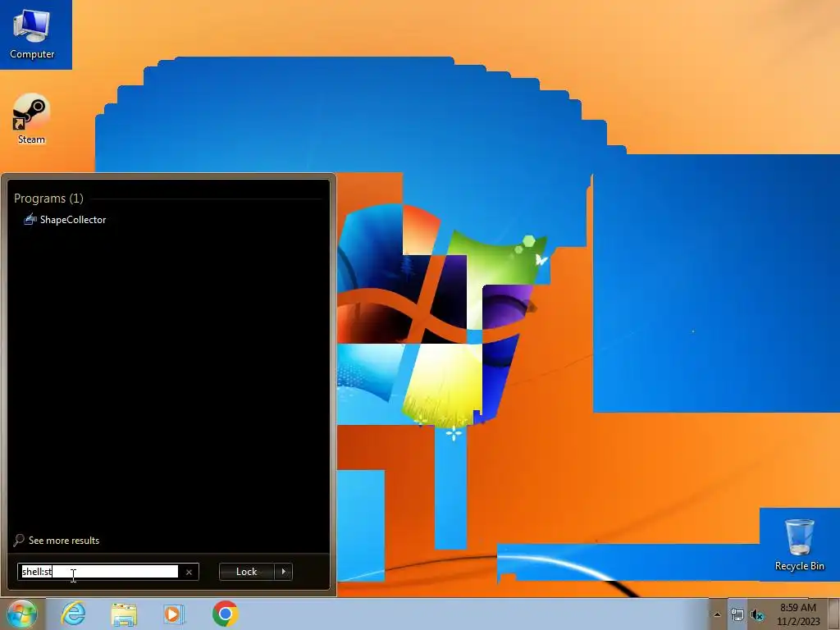840x630 pixels.
Task: Clear the search box with the X
Action: coord(189,572)
